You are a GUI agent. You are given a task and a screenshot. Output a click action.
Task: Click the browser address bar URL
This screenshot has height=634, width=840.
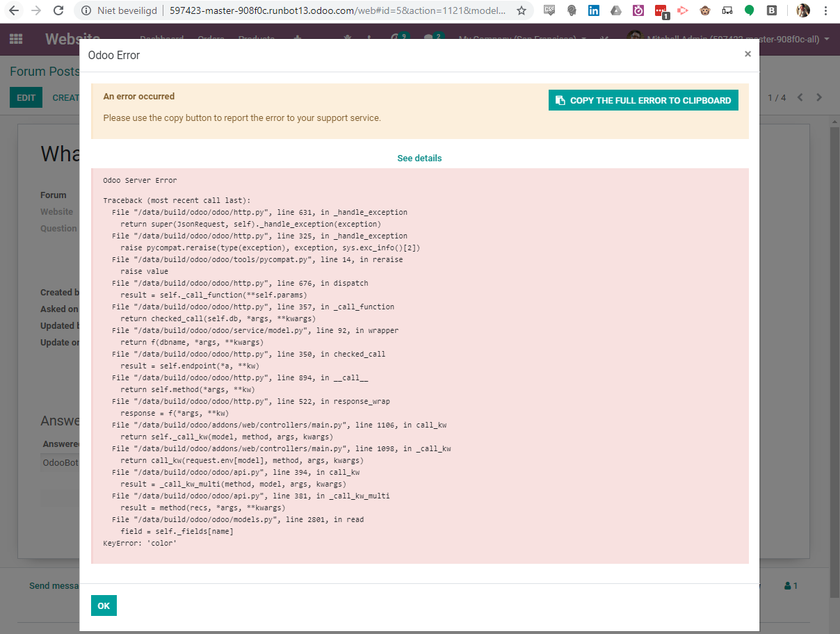tap(338, 10)
